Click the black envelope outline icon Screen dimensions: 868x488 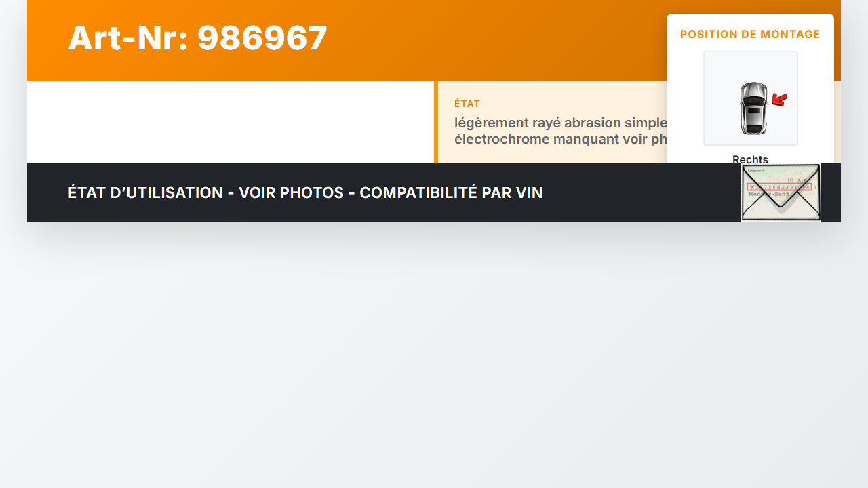pos(781,192)
